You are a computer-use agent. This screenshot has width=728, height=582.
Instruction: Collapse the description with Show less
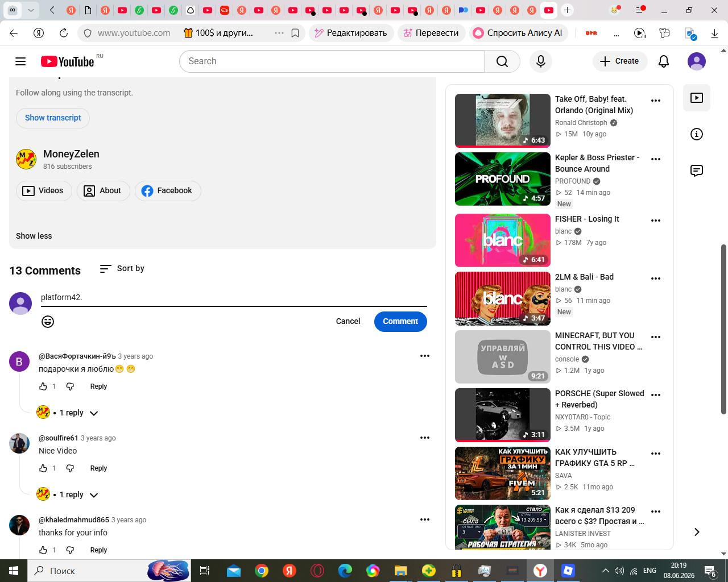coord(34,236)
